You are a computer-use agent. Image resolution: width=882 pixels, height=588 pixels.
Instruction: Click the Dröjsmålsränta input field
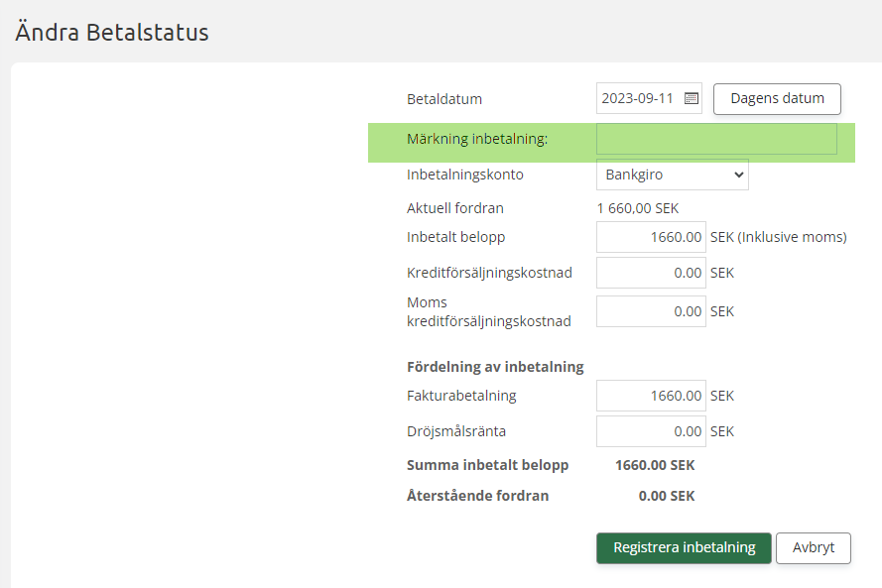tap(651, 431)
